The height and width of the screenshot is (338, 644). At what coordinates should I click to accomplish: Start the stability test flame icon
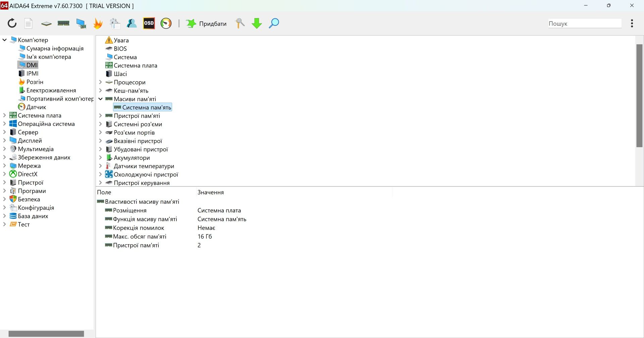(x=98, y=23)
